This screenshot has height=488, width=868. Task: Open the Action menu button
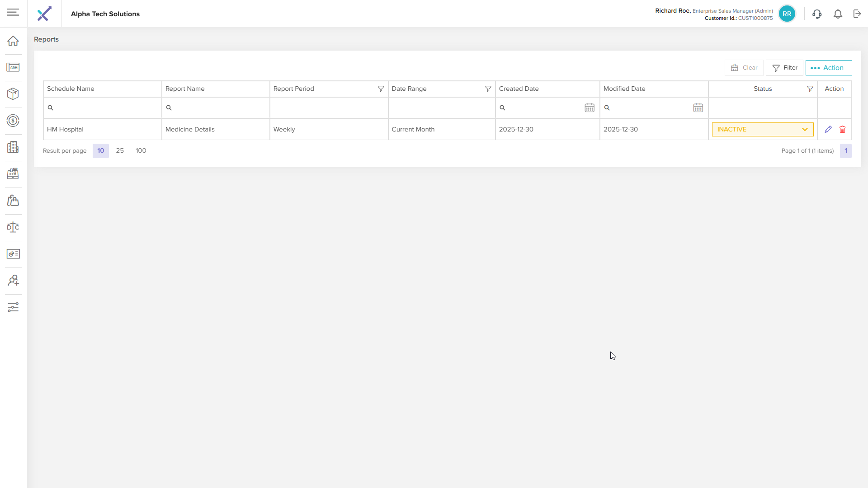click(829, 68)
